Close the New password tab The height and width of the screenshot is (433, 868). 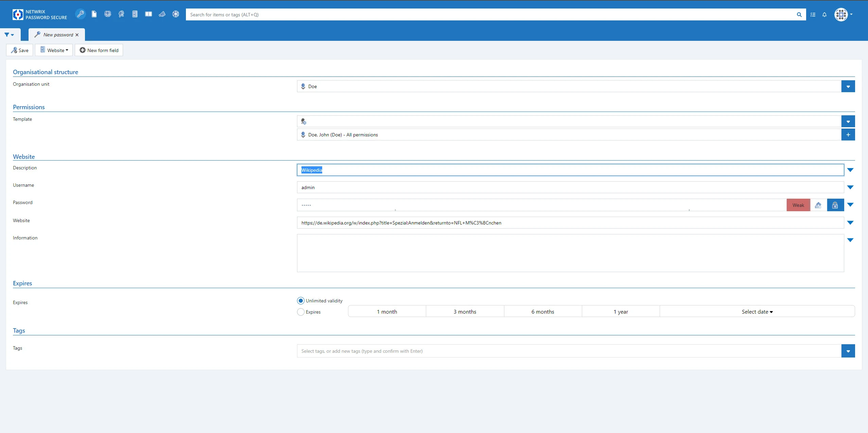pyautogui.click(x=77, y=35)
